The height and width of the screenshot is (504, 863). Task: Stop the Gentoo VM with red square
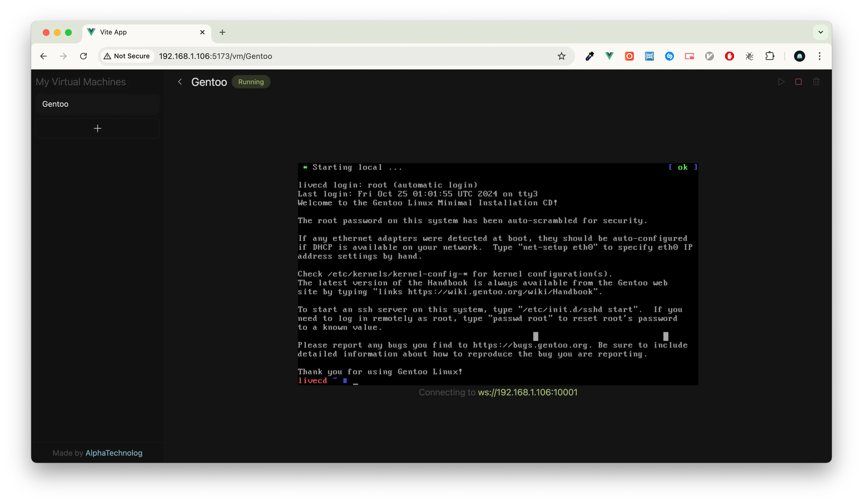798,82
